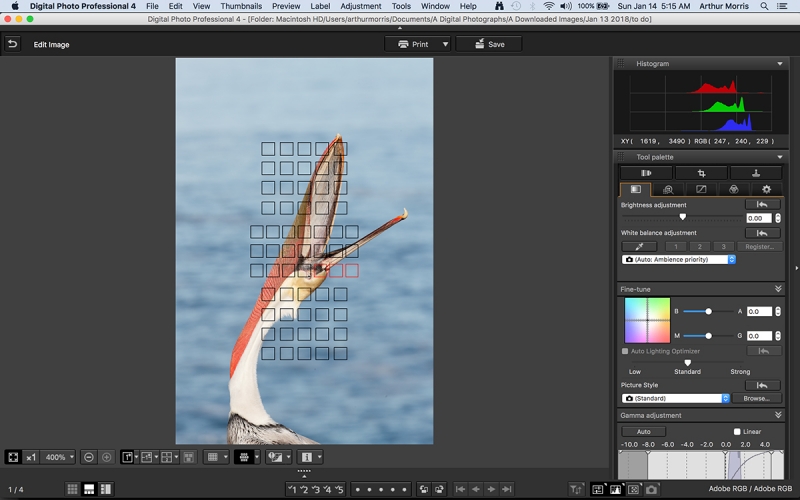Reset the White balance adjustment with its revert button
800x500 pixels.
[x=762, y=233]
